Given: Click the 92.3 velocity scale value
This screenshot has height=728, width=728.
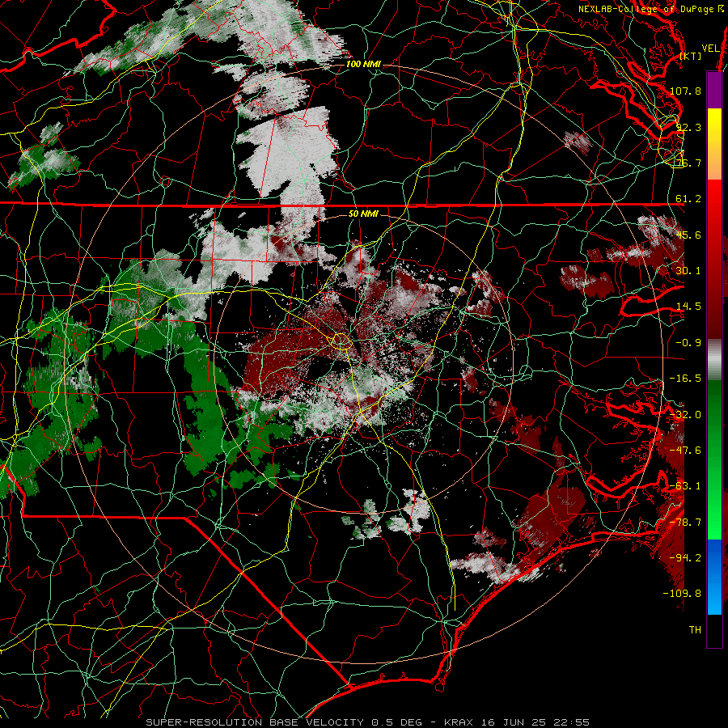Looking at the screenshot, I should click(688, 127).
